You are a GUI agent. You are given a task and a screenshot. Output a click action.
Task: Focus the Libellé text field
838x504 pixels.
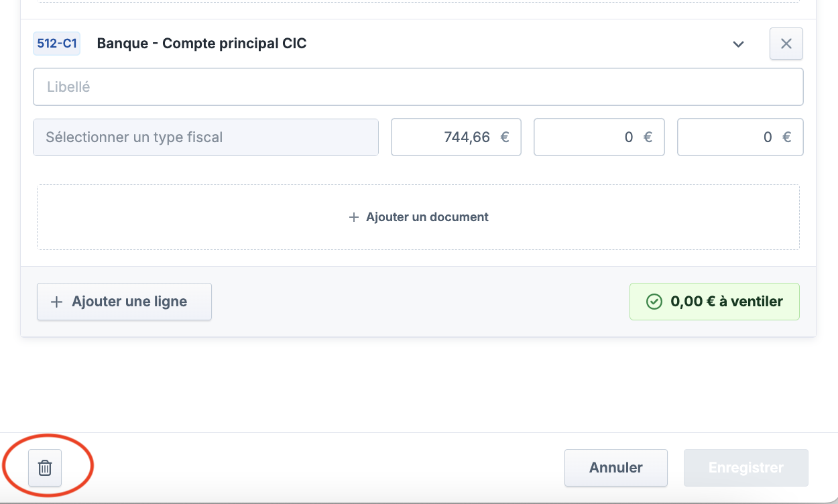click(x=418, y=87)
